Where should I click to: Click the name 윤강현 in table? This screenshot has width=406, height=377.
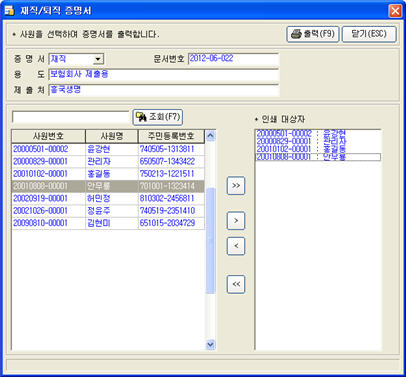[99, 149]
